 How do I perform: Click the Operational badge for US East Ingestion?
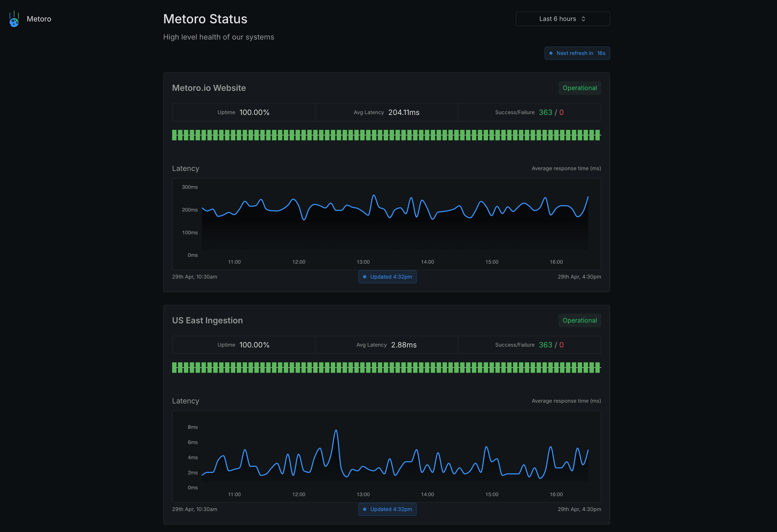coord(579,320)
